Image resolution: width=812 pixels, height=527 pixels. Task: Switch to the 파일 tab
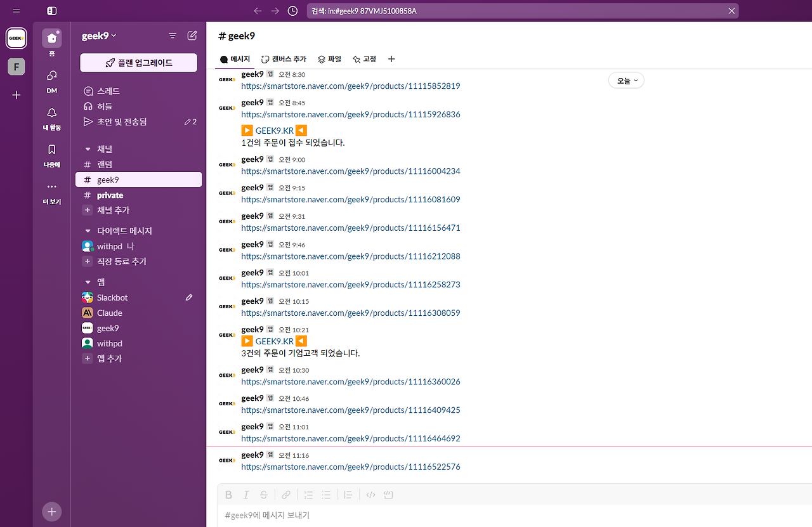coord(329,59)
